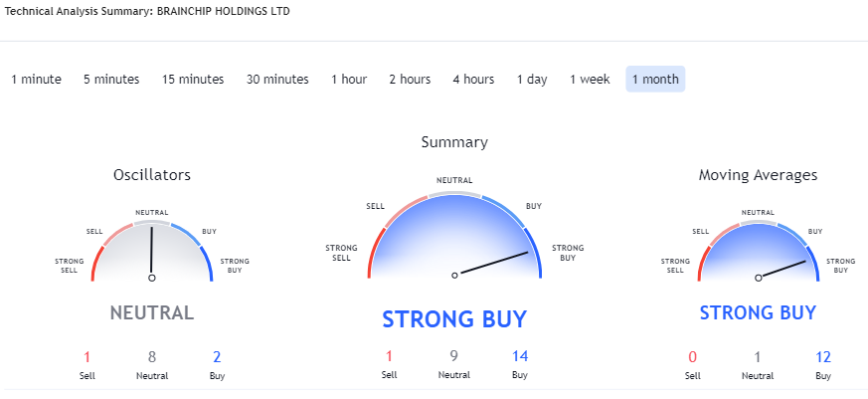Switch to the 5 minutes interval
The width and height of the screenshot is (868, 399).
point(111,80)
